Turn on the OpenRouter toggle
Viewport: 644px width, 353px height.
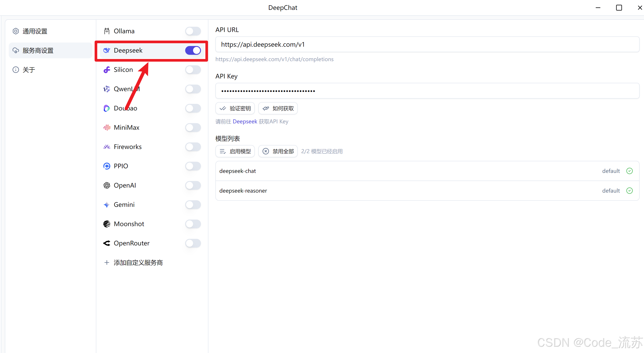click(193, 243)
